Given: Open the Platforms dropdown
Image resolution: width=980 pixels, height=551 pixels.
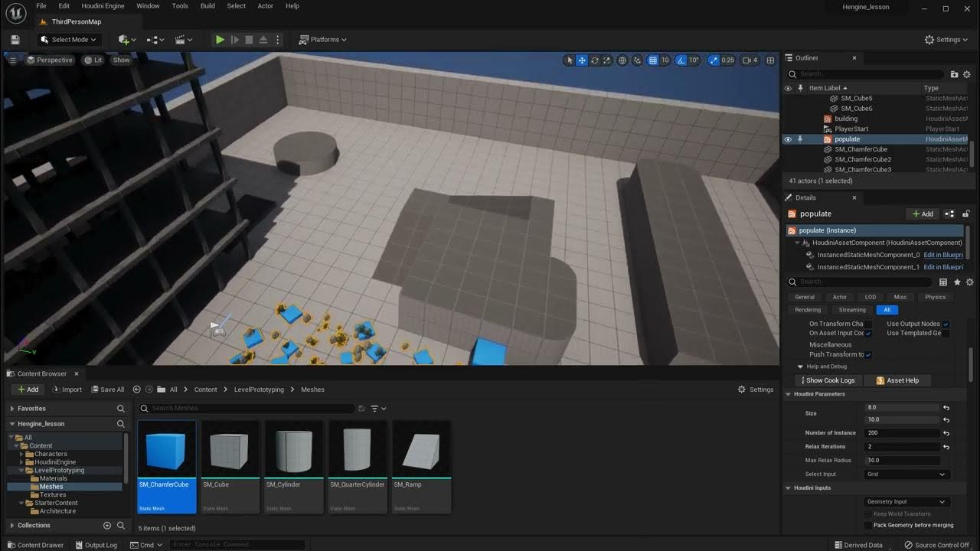Looking at the screenshot, I should [x=322, y=40].
